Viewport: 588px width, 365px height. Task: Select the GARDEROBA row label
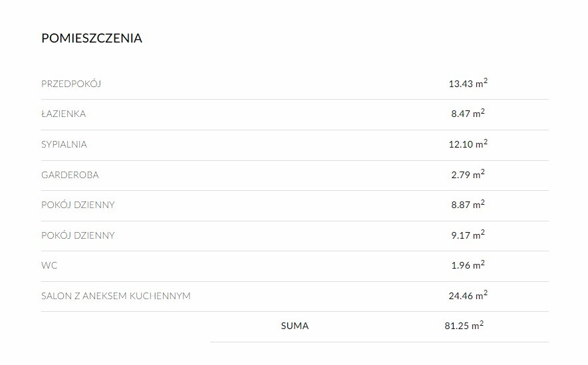[x=70, y=175]
